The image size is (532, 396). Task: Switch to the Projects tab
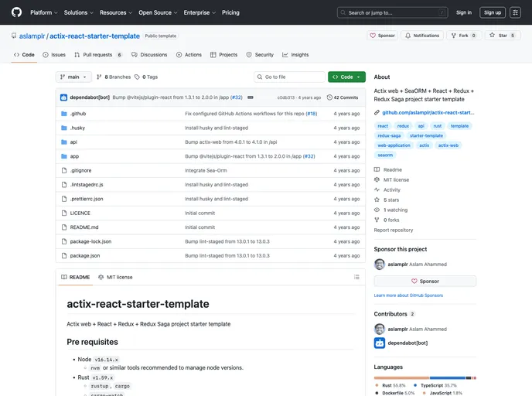(224, 55)
